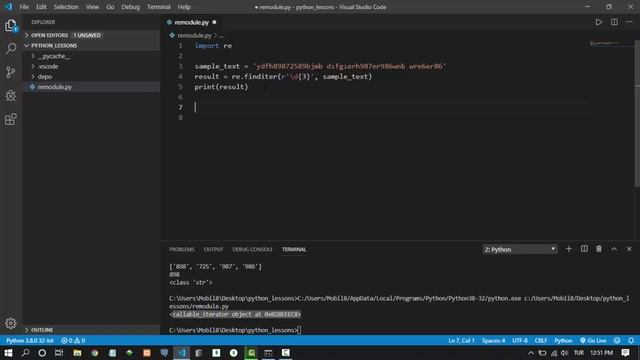Open Chrome from the taskbar
Screen dimensions: 640x360
[95, 353]
